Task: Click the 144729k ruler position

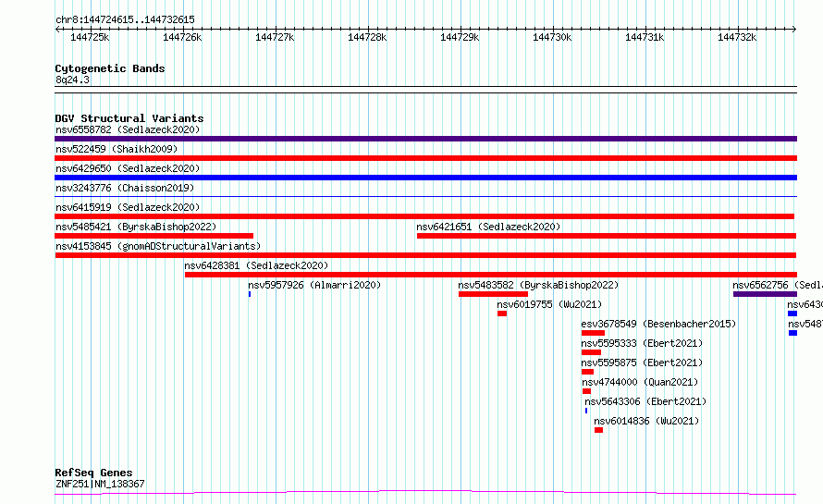Action: [x=460, y=37]
